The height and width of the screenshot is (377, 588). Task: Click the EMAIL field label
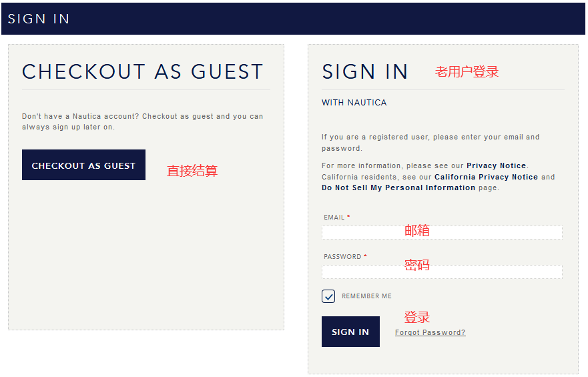tap(334, 218)
